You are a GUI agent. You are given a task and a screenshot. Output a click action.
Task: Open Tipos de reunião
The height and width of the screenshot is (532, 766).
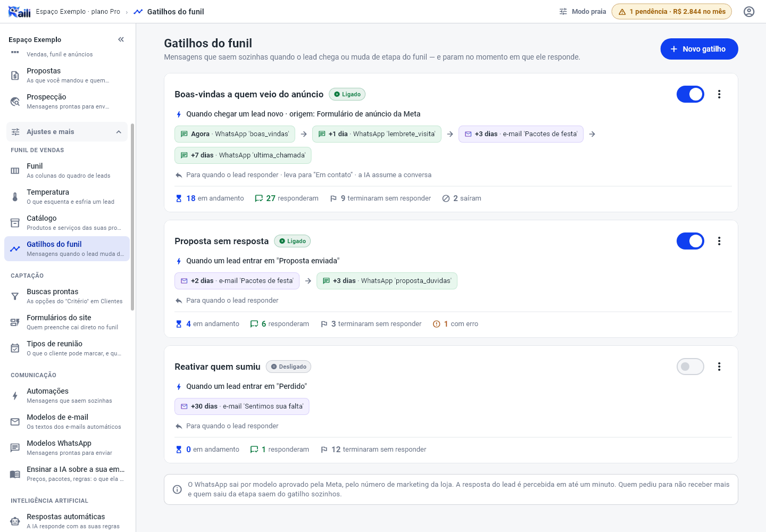(x=67, y=348)
